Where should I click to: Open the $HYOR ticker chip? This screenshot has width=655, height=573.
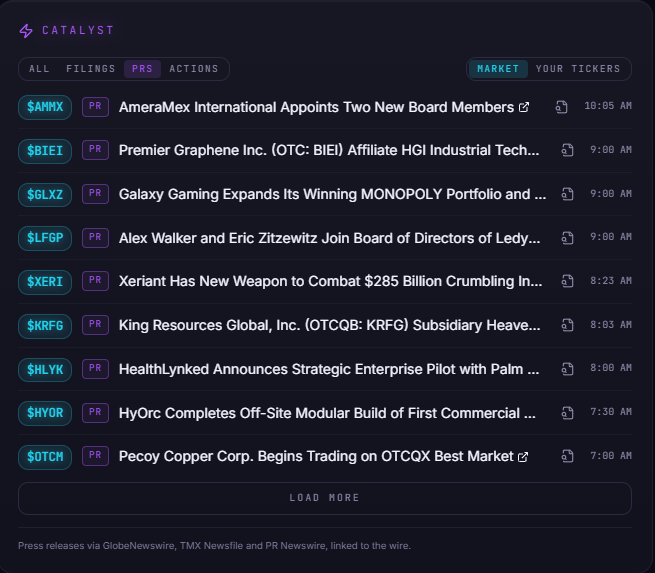tap(45, 413)
